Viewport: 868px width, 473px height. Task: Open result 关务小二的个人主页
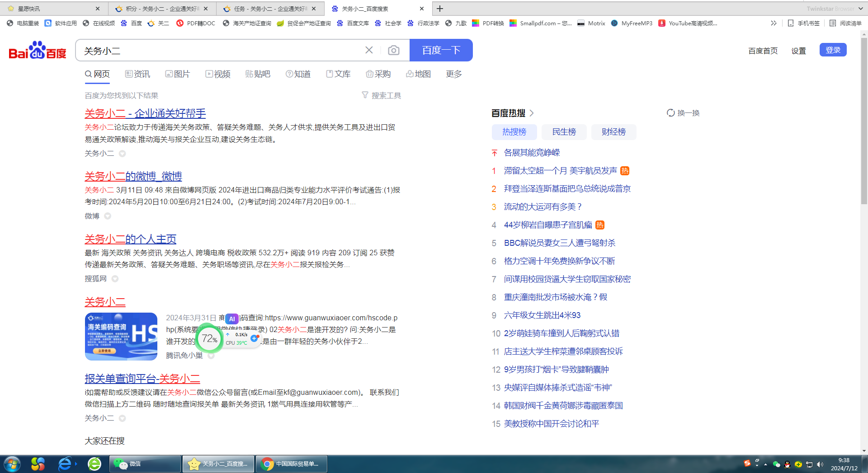[x=130, y=239]
